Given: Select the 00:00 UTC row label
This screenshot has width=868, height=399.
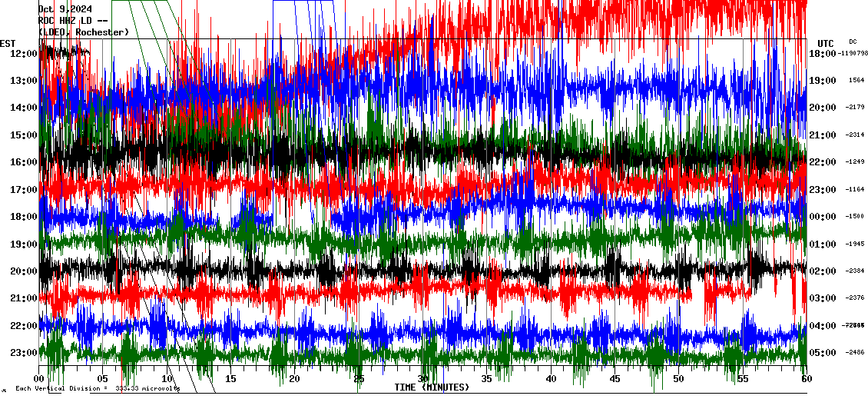Looking at the screenshot, I should [x=822, y=217].
